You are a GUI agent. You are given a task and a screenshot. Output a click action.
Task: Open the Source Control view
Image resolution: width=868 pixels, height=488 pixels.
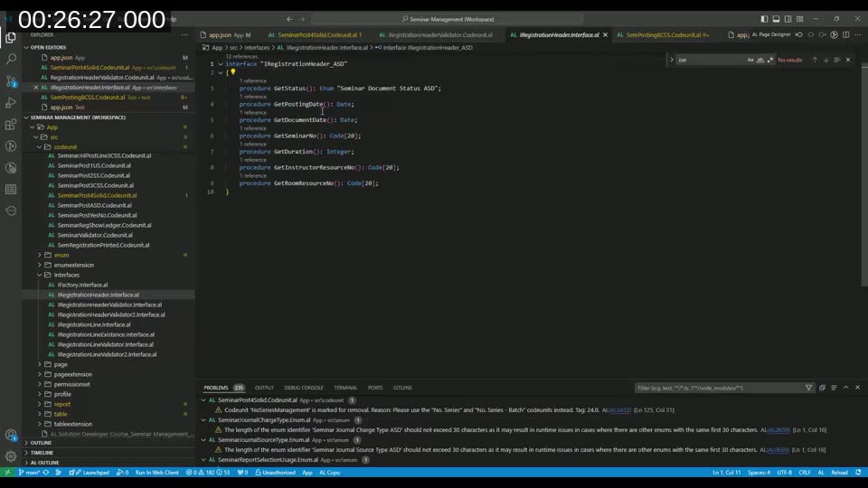pyautogui.click(x=11, y=80)
